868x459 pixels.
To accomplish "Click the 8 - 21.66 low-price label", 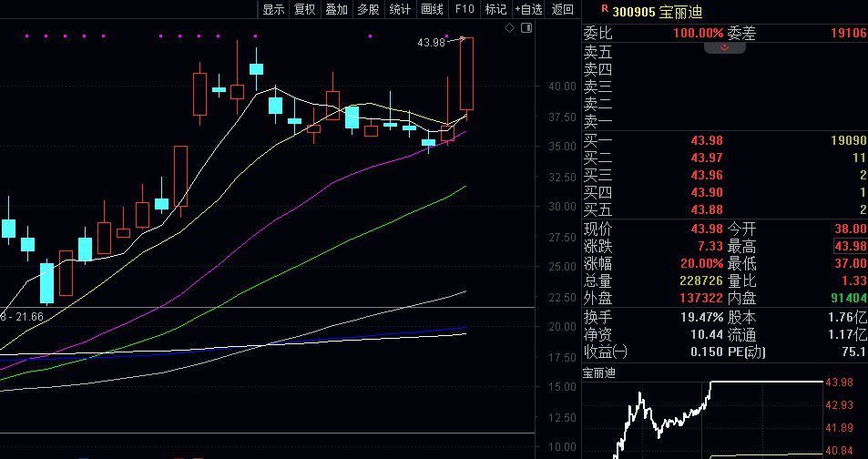I will 22,316.
